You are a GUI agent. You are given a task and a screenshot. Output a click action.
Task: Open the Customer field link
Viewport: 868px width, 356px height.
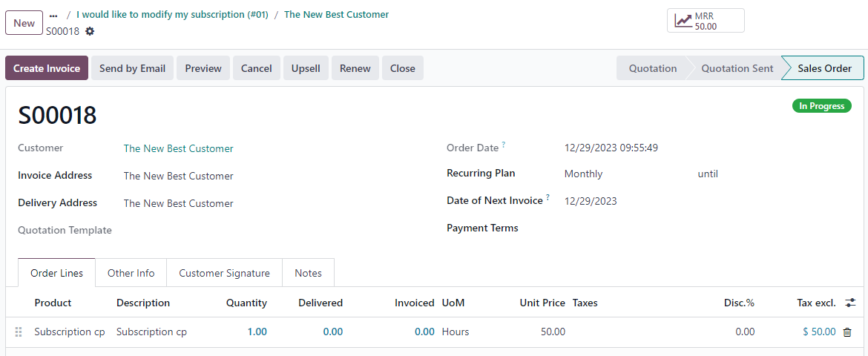[178, 148]
